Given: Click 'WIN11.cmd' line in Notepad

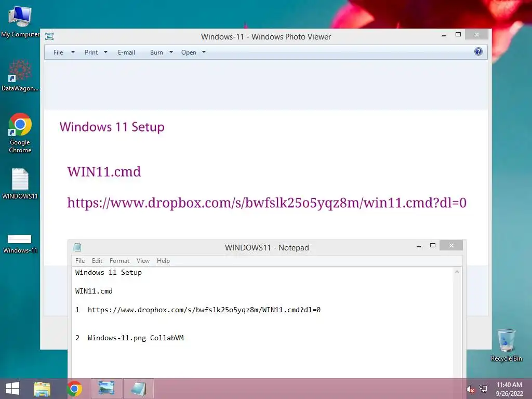Looking at the screenshot, I should click(94, 291).
